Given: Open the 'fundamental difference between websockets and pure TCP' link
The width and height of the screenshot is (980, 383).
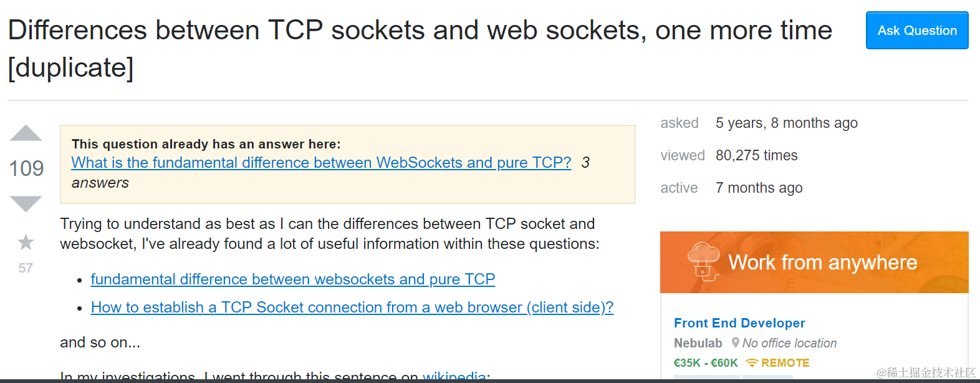Looking at the screenshot, I should pyautogui.click(x=292, y=279).
